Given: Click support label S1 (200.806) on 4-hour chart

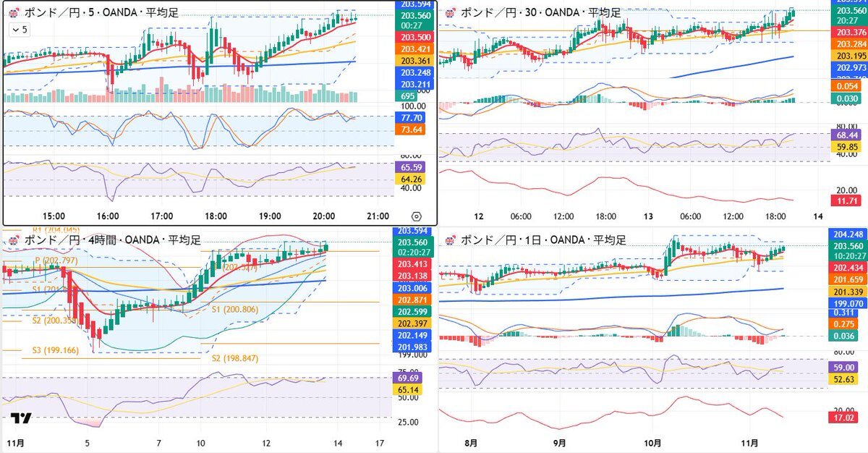Looking at the screenshot, I should (235, 309).
